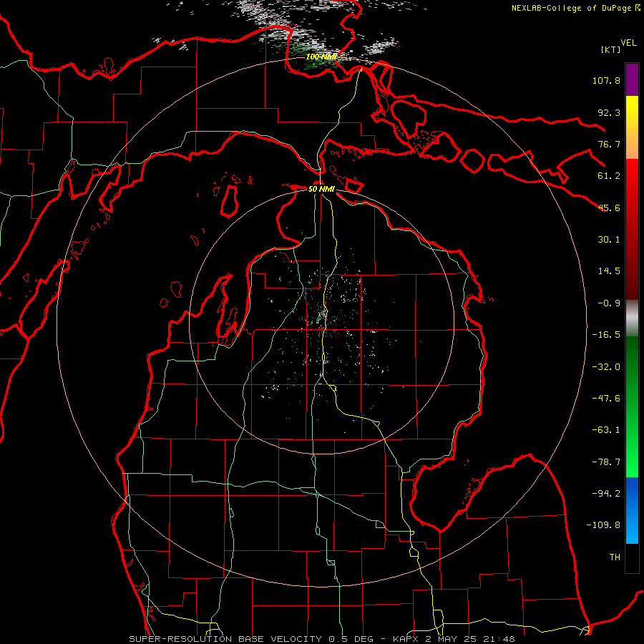Click the 30.1 value on velocity scale
This screenshot has height=644, width=644.
(x=609, y=240)
